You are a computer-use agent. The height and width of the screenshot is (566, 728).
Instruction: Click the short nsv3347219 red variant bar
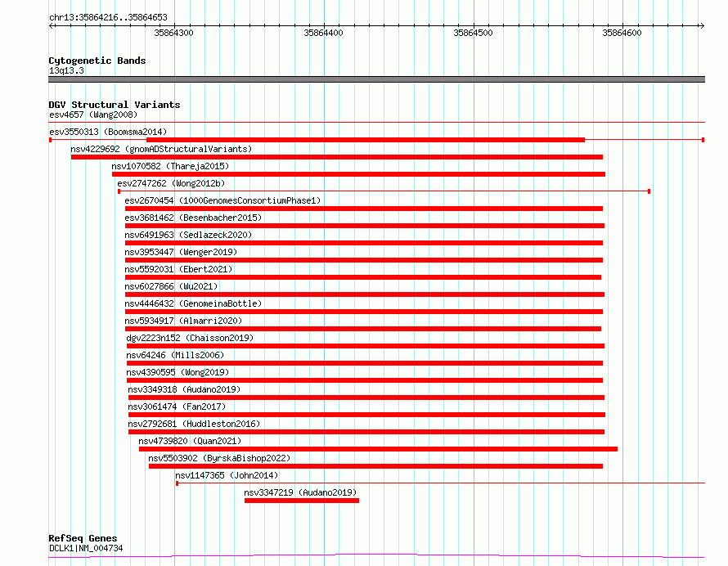(x=302, y=501)
